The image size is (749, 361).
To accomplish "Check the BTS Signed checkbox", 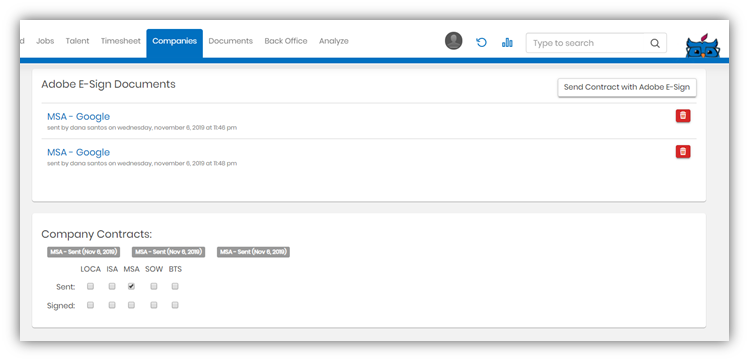I will point(175,305).
